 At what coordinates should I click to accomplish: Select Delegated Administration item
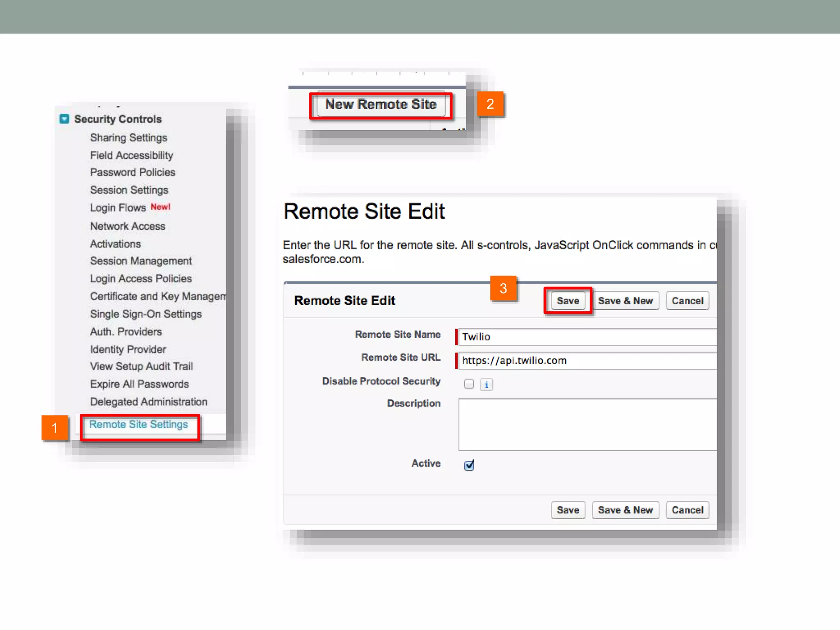[x=148, y=402]
